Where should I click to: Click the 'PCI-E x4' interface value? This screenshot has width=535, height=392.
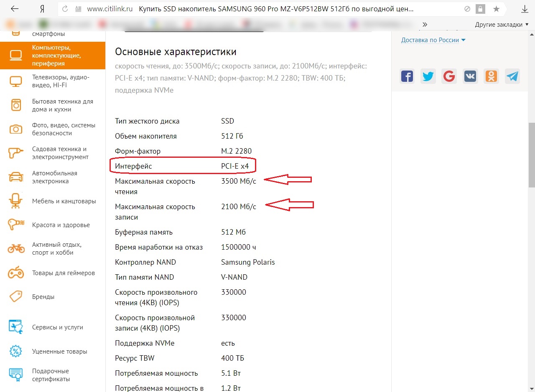click(235, 166)
